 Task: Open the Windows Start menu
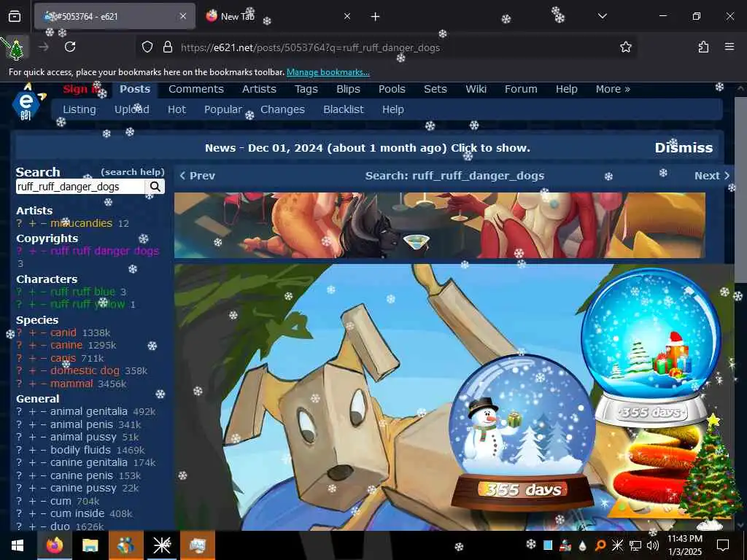coord(18,545)
